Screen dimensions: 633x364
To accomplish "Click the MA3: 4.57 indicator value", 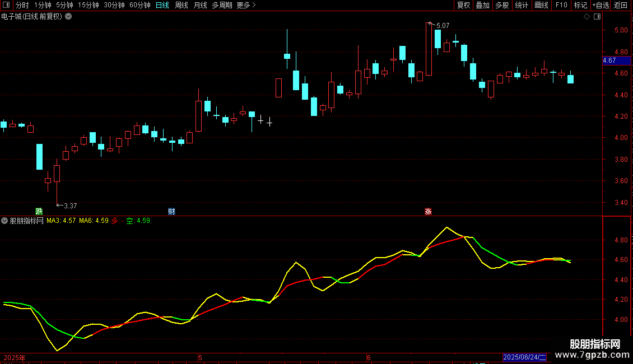I will pyautogui.click(x=61, y=221).
